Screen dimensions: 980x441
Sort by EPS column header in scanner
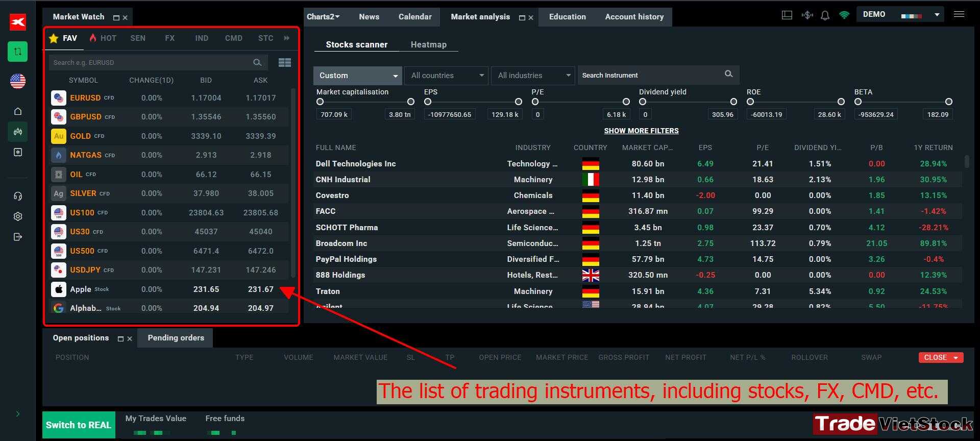pos(705,148)
